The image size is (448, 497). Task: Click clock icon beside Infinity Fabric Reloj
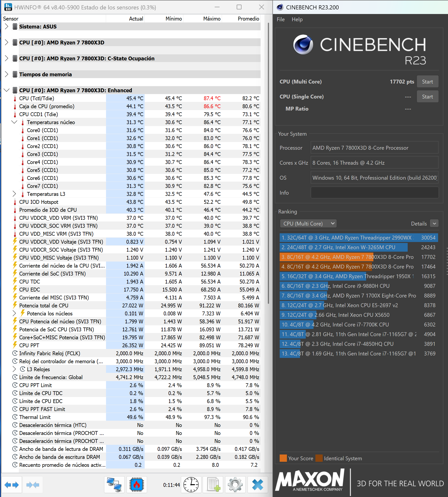click(15, 353)
